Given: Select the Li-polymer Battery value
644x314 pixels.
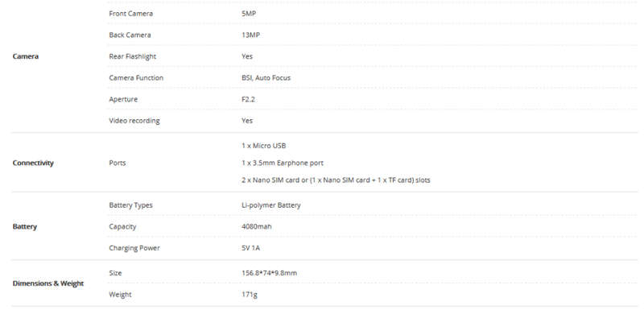Looking at the screenshot, I should (271, 205).
